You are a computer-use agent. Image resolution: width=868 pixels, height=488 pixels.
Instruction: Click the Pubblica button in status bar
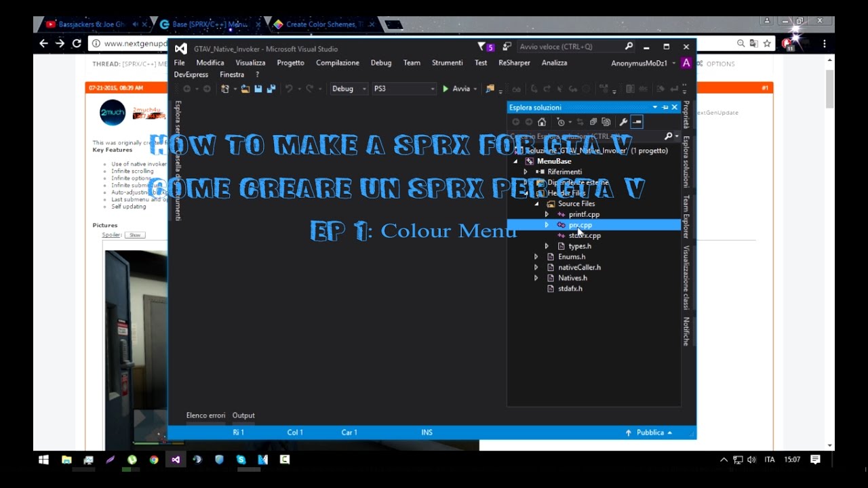point(649,432)
